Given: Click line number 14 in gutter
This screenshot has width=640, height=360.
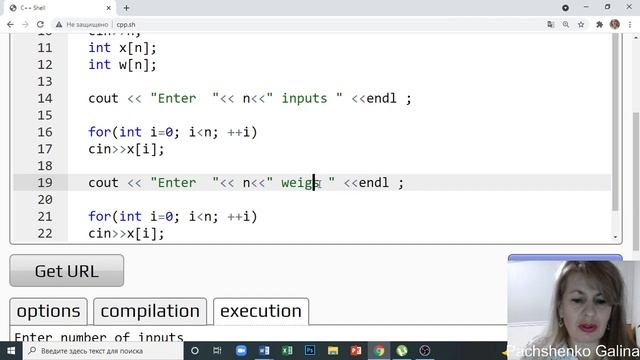Looking at the screenshot, I should click(x=45, y=98).
